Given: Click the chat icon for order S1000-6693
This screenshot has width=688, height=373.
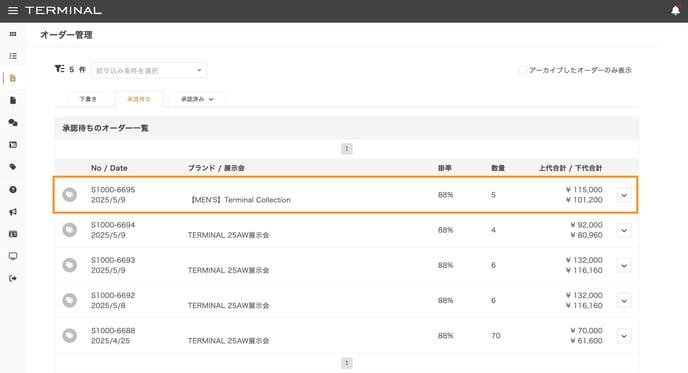Looking at the screenshot, I should pyautogui.click(x=69, y=265).
